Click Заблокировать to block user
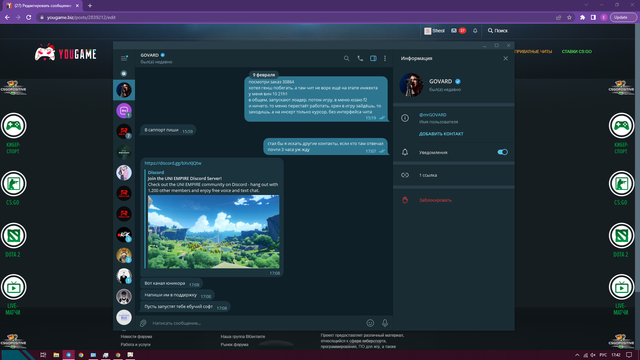Screen dimensions: 640x360 [x=435, y=200]
